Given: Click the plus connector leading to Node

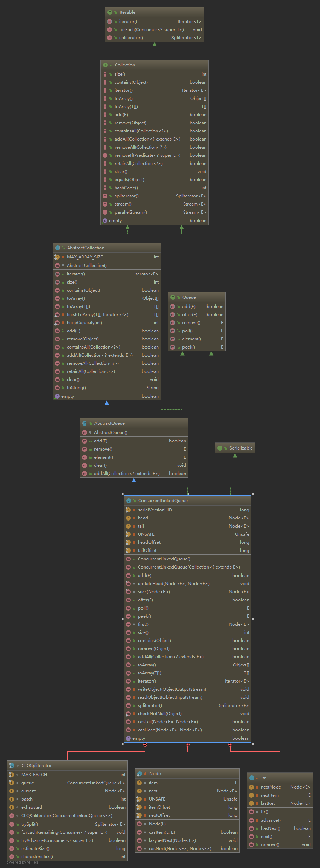Looking at the screenshot, I should 187,744.
